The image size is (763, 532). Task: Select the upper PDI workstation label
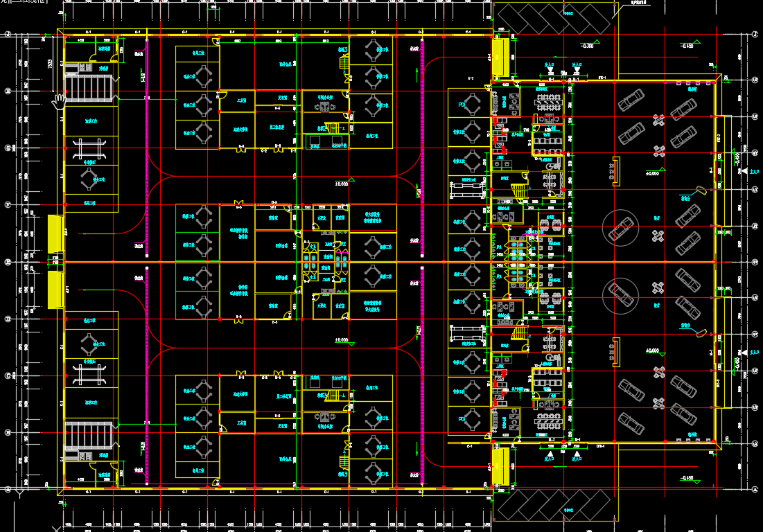(462, 104)
